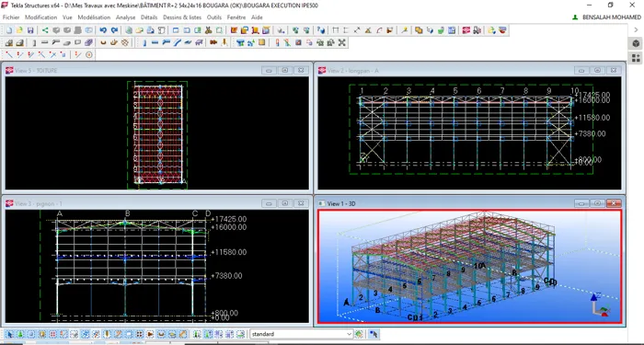The image size is (644, 345).
Task: Toggle the red grid selection switch
Action: click(52, 334)
